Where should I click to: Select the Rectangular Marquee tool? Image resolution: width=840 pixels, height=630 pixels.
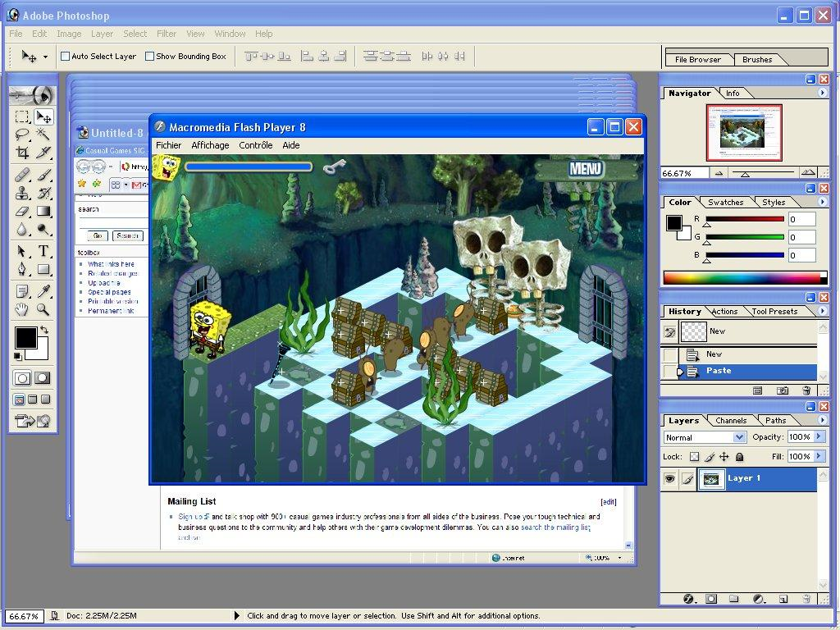coord(22,116)
